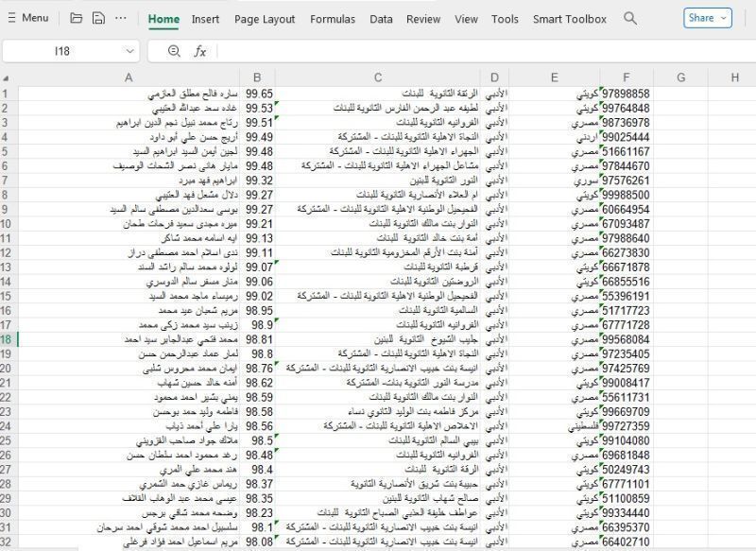Open the Menu hamburger button
756x551 pixels.
tap(28, 18)
